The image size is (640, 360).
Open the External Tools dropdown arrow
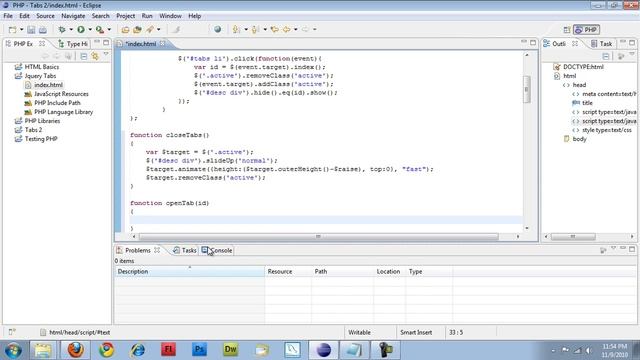tap(109, 29)
